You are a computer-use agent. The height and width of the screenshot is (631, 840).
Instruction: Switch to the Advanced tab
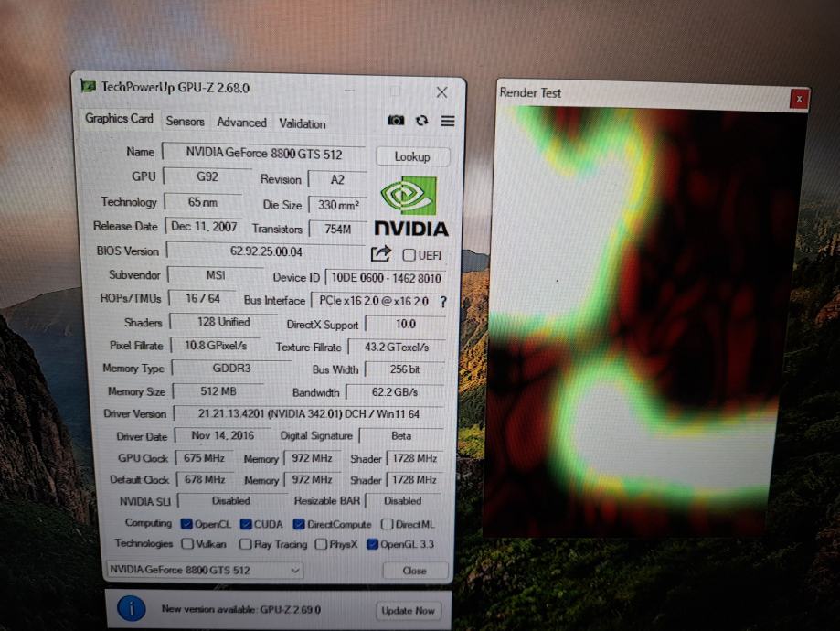coord(241,123)
